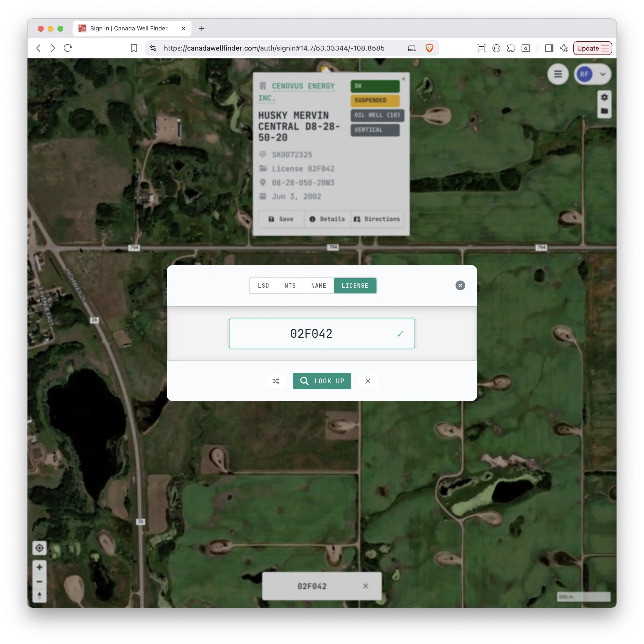Open the saved wells folder icon
Viewport: 644px width, 644px height.
click(604, 111)
